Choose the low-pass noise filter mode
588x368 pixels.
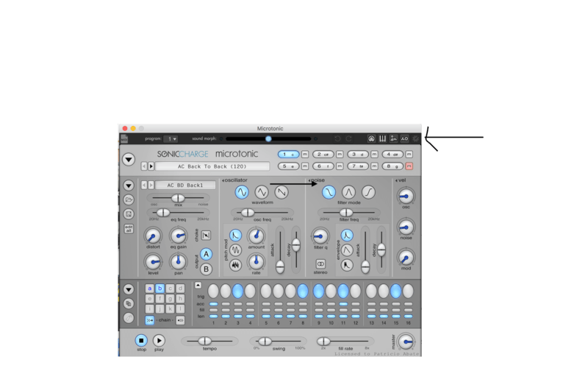pyautogui.click(x=329, y=192)
